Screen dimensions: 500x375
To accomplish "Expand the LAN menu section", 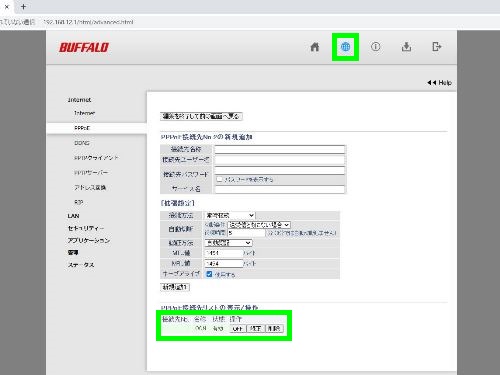I will tap(73, 216).
